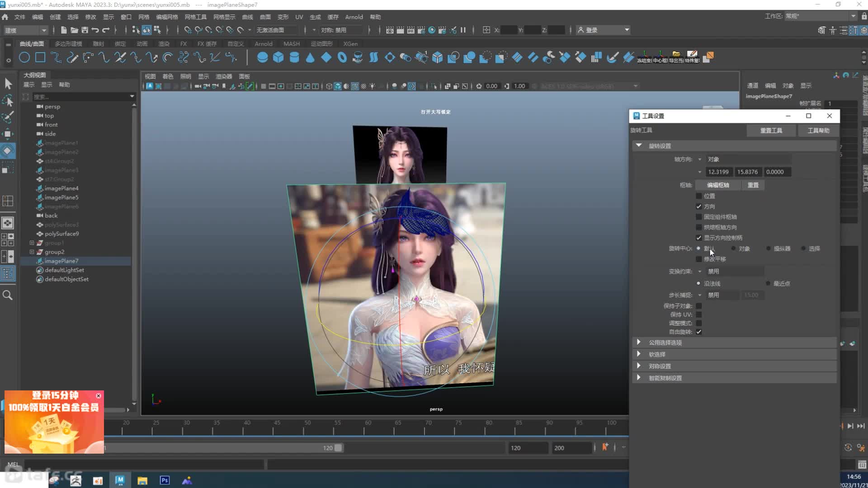Click the 导出当 folder shelf icon
This screenshot has height=488, width=868.
pos(676,56)
